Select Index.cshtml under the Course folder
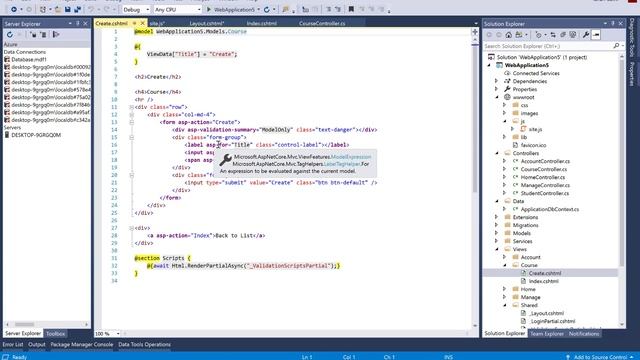Image resolution: width=640 pixels, height=360 pixels. tap(544, 281)
